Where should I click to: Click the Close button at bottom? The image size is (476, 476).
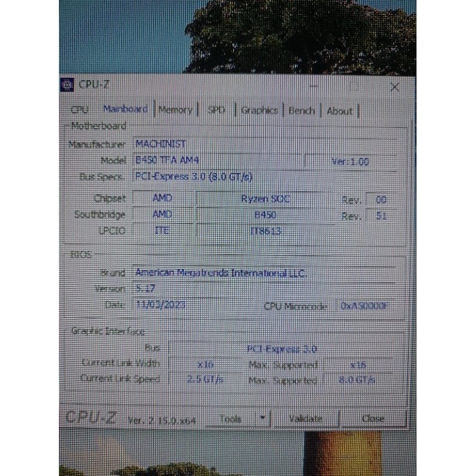374,419
